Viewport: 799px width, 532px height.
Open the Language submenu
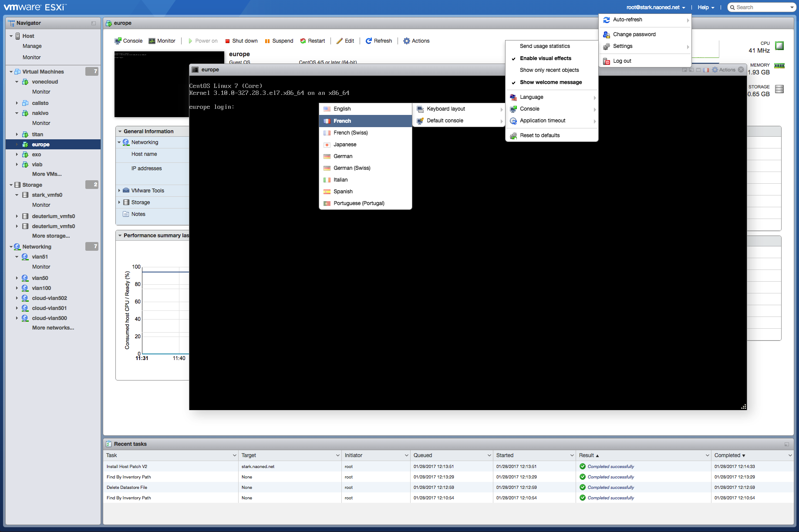(552, 97)
